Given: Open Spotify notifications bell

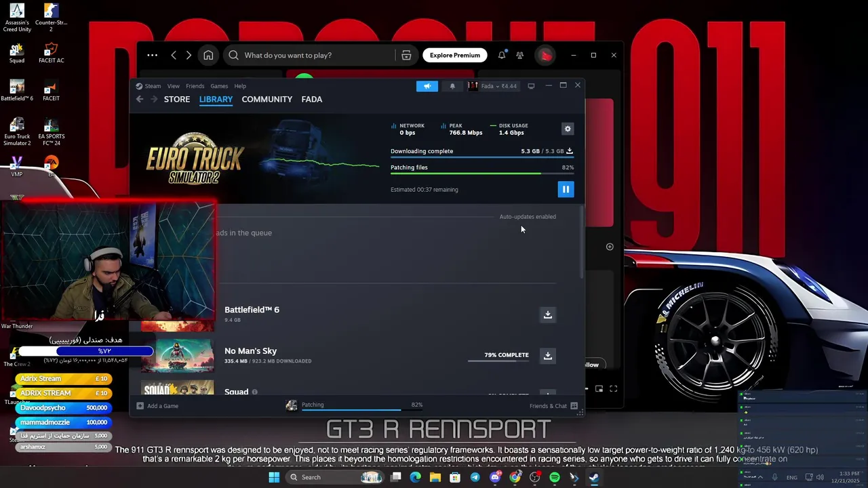Looking at the screenshot, I should 502,56.
